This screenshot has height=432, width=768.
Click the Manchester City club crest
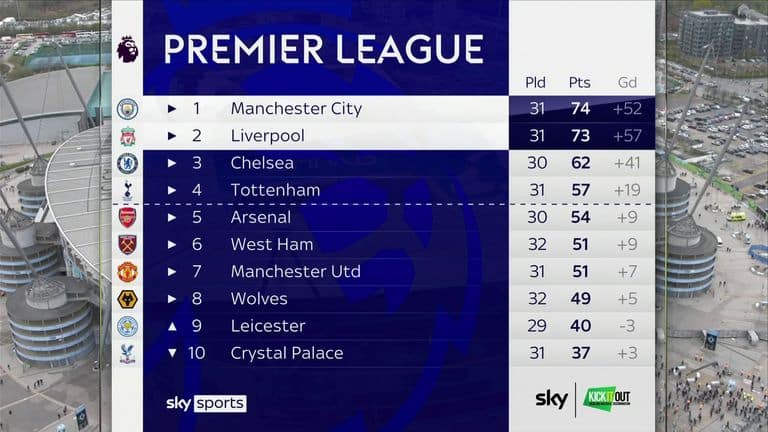click(127, 109)
